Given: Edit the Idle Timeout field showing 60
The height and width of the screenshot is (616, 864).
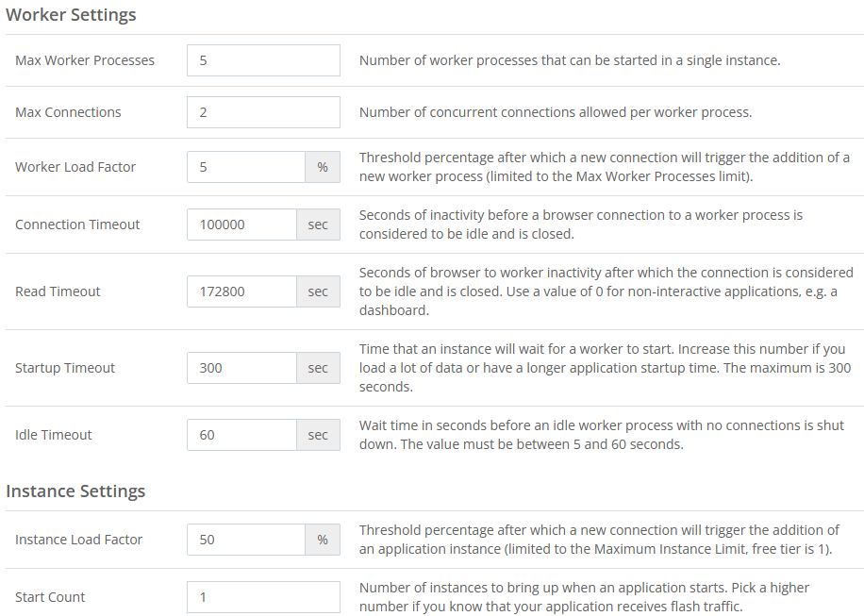Looking at the screenshot, I should pos(241,435).
